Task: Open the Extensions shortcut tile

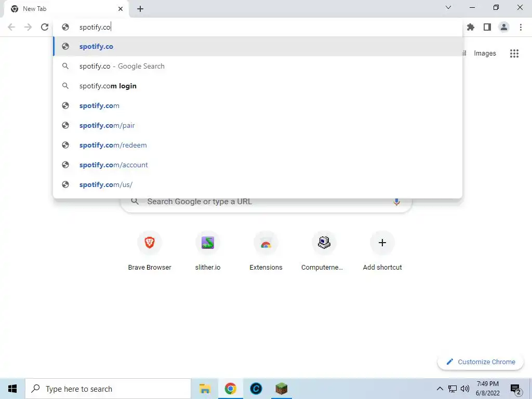Action: click(266, 252)
